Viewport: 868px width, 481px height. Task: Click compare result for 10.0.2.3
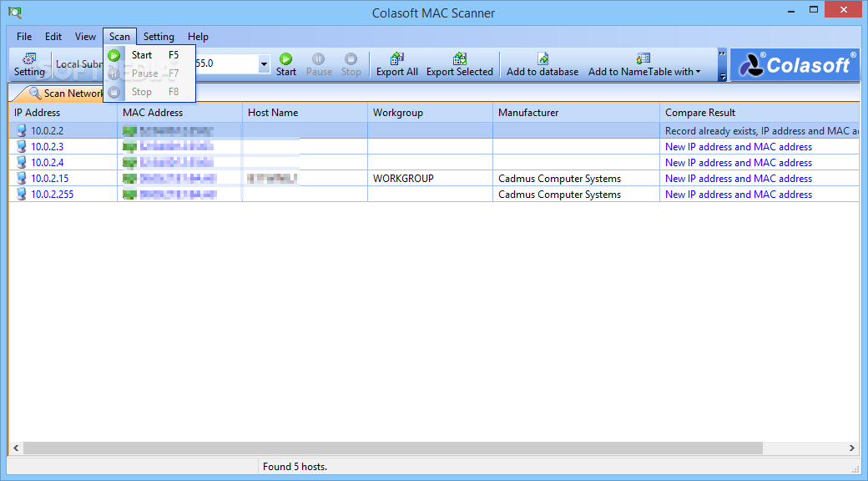point(739,147)
